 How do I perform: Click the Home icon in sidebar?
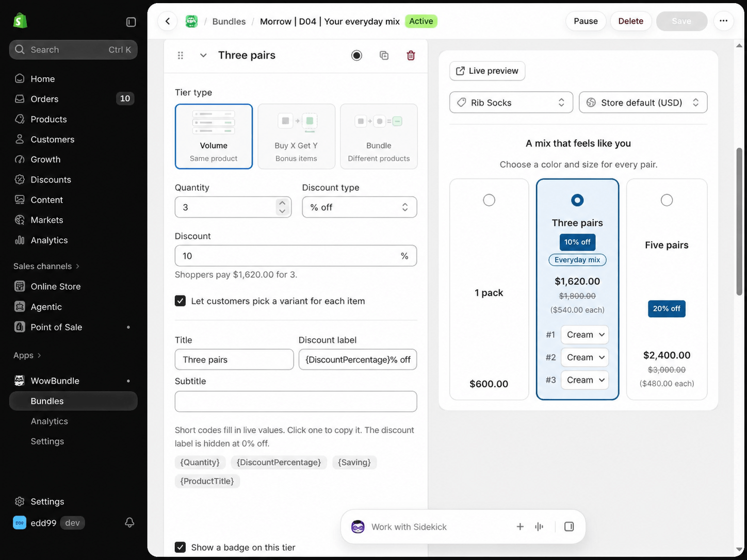click(20, 78)
